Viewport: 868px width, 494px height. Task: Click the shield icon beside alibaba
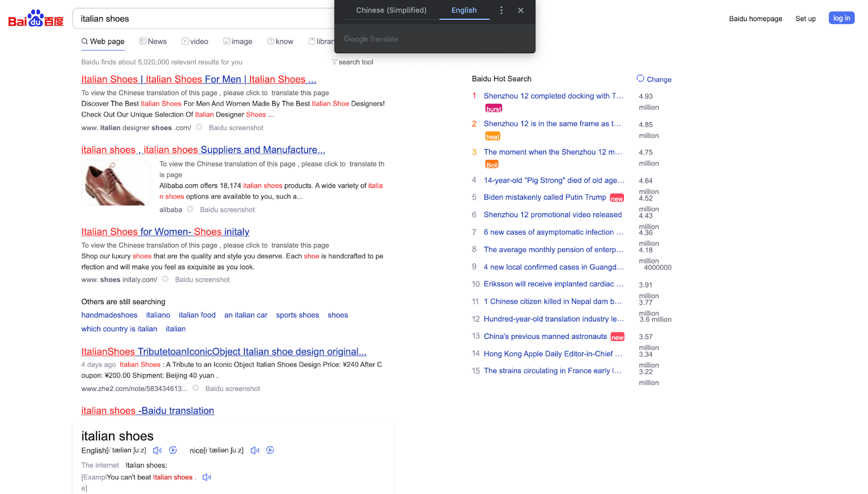(x=190, y=209)
